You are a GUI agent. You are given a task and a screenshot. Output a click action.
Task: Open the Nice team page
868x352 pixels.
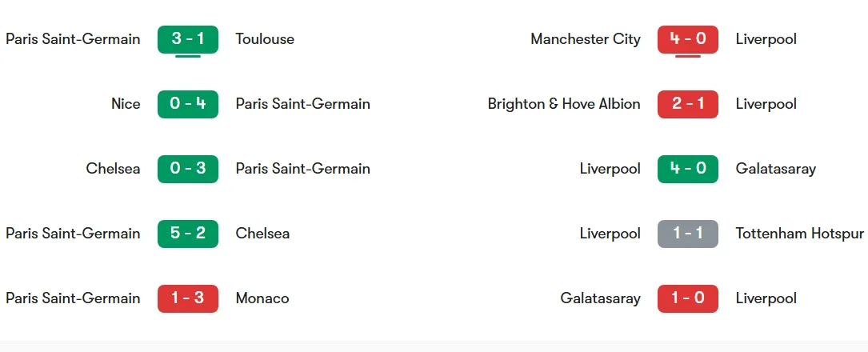click(126, 104)
